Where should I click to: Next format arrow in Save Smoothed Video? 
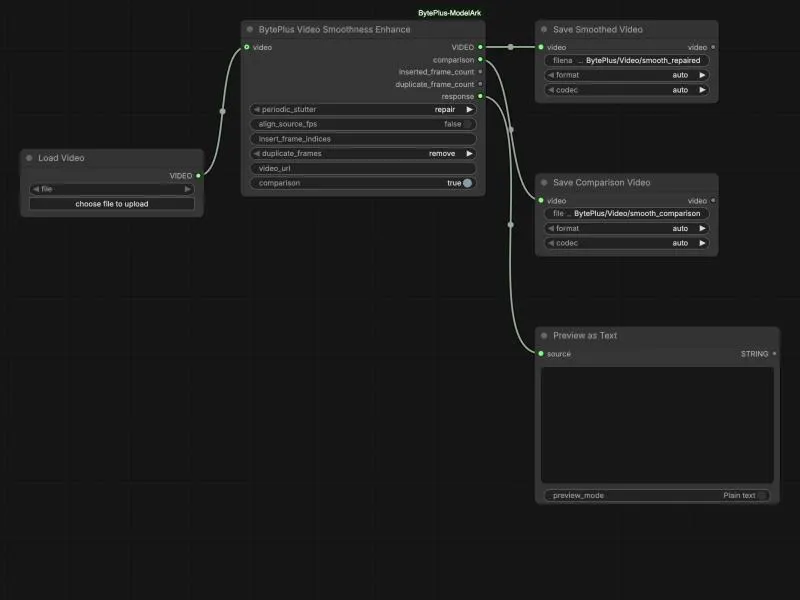(x=702, y=75)
